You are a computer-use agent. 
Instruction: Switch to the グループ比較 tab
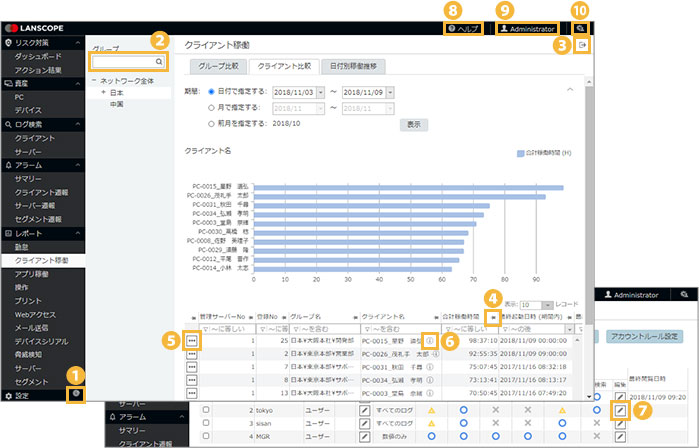(217, 66)
